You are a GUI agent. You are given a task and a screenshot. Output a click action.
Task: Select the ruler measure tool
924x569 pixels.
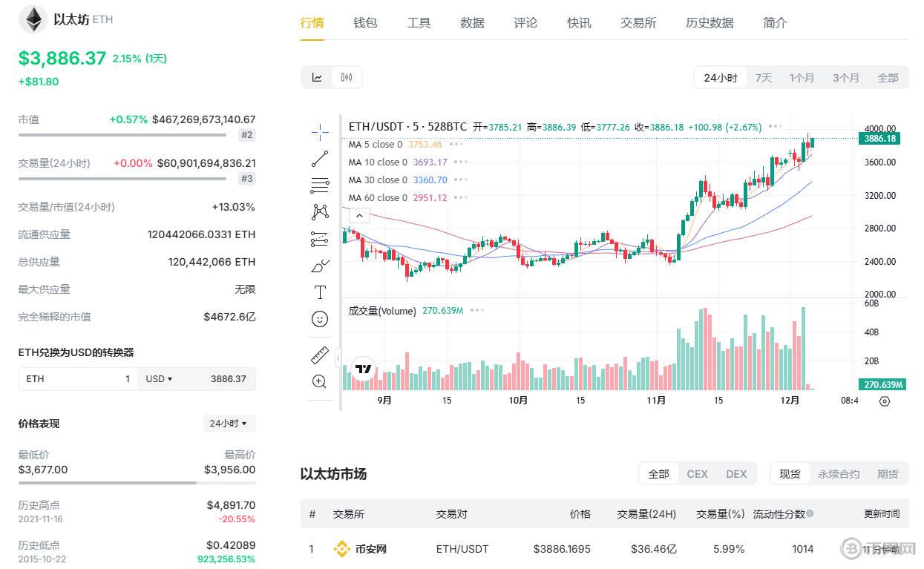click(320, 355)
